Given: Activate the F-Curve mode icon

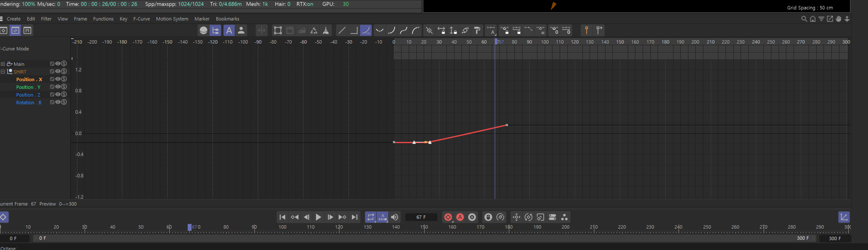Looking at the screenshot, I should [15, 30].
